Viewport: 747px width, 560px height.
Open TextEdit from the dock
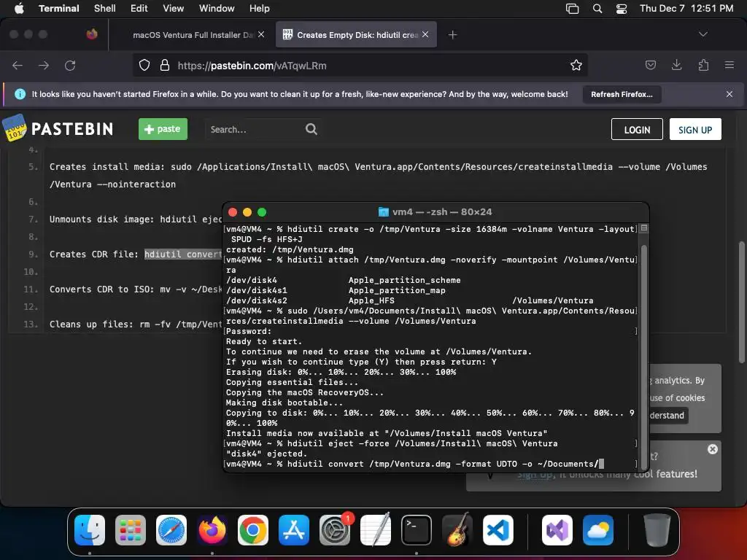(376, 530)
